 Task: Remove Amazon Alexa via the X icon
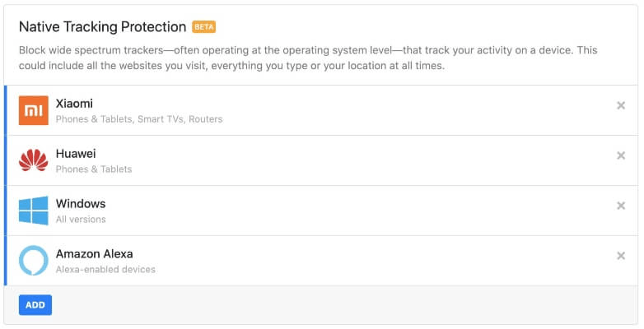(x=621, y=256)
